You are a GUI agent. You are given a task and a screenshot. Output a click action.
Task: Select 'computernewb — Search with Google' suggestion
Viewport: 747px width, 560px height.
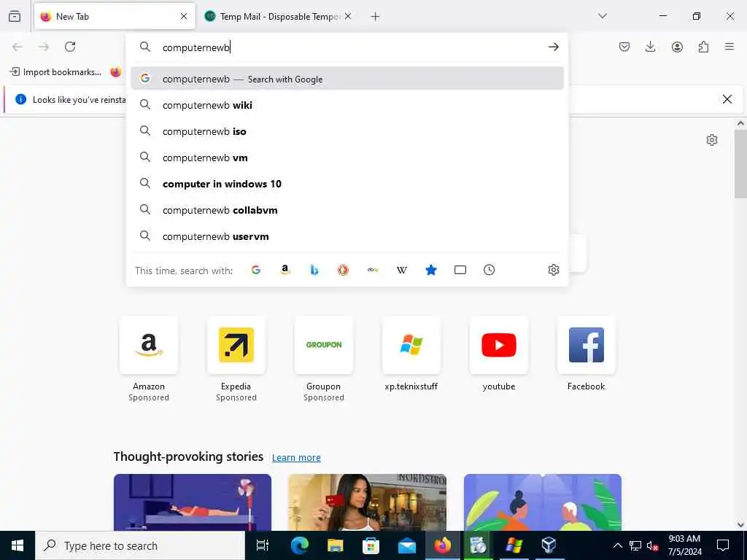347,79
